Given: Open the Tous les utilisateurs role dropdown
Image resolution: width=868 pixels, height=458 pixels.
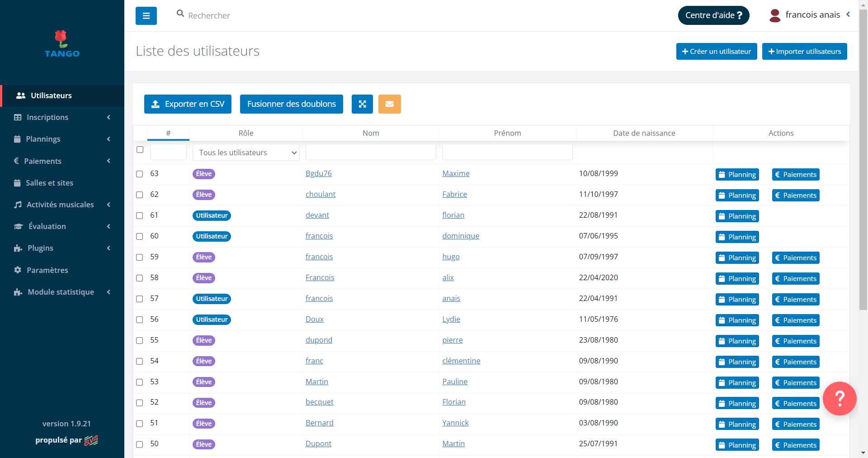Looking at the screenshot, I should pos(246,153).
